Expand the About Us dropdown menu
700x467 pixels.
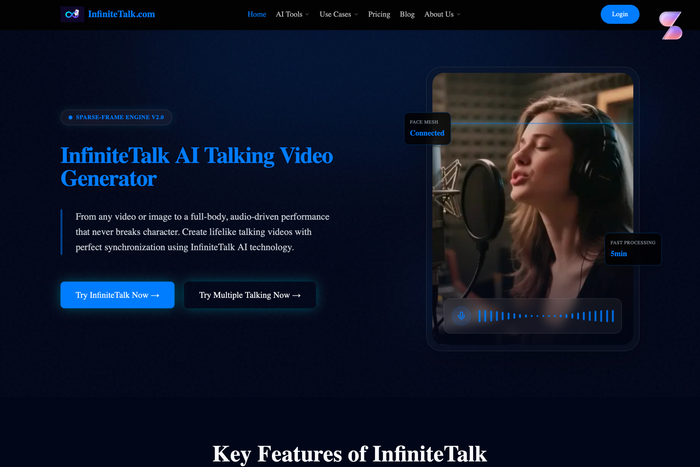(442, 14)
